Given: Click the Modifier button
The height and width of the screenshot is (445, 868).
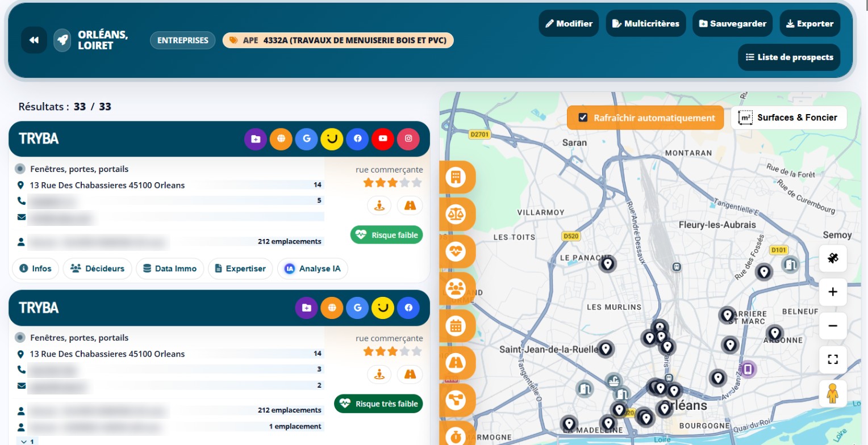Looking at the screenshot, I should pyautogui.click(x=569, y=23).
